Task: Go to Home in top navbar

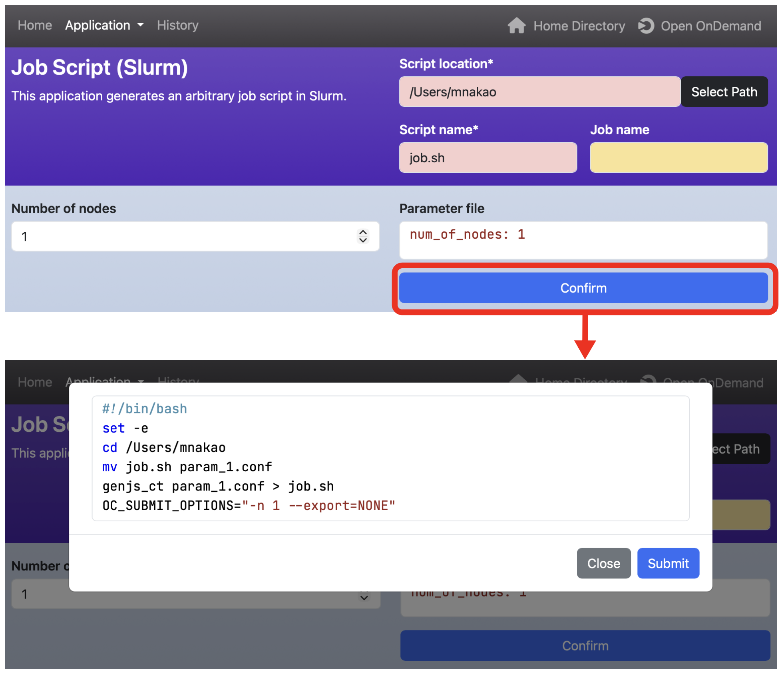Action: click(35, 25)
